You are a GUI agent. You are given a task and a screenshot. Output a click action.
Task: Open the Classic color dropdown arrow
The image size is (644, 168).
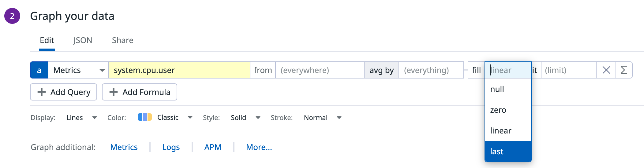tap(190, 118)
